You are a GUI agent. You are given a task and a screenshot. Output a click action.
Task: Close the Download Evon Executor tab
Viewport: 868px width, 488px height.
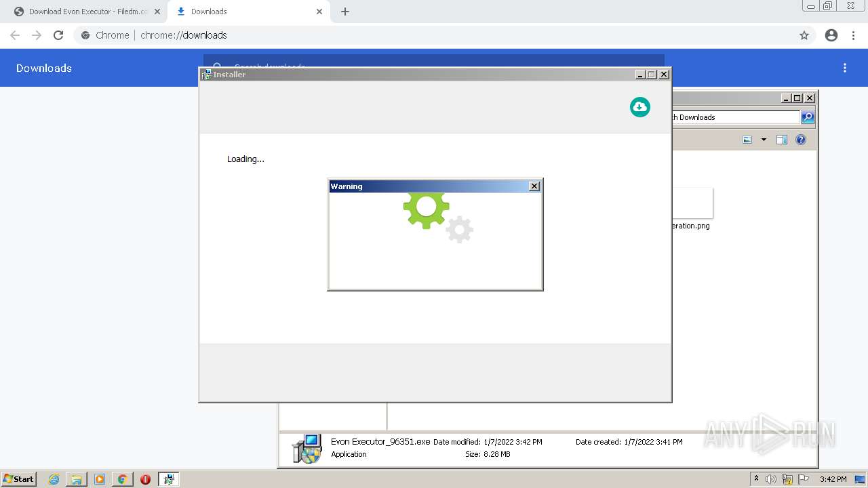pyautogui.click(x=157, y=12)
